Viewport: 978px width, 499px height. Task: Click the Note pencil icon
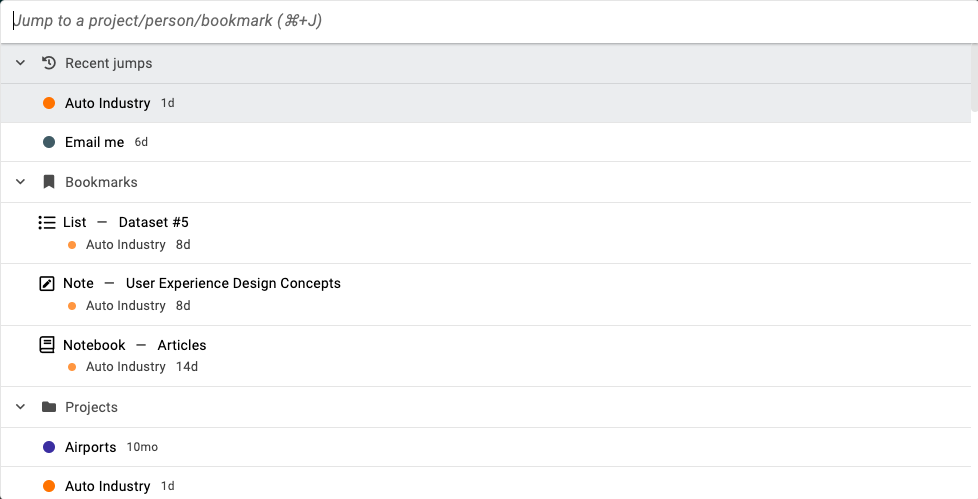(x=47, y=284)
